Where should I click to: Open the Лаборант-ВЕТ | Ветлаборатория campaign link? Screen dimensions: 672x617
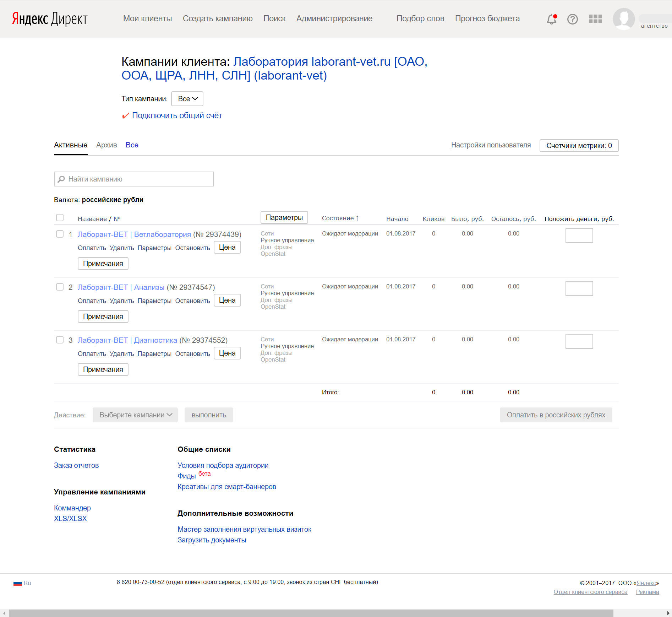pyautogui.click(x=134, y=234)
